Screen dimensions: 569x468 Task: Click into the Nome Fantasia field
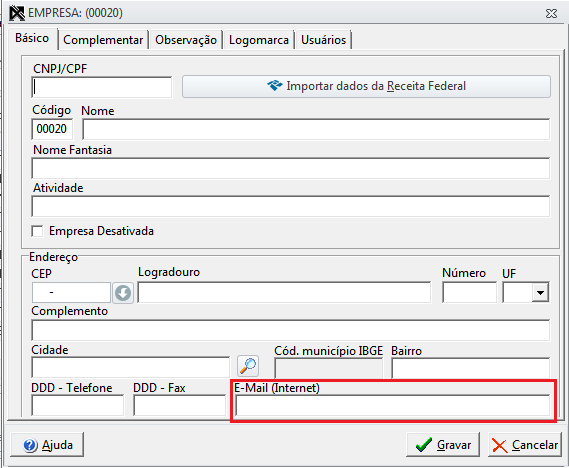pyautogui.click(x=291, y=168)
